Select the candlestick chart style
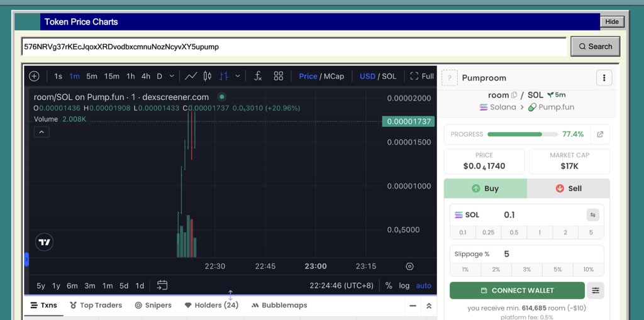Image resolution: width=644 pixels, height=320 pixels. pos(208,76)
